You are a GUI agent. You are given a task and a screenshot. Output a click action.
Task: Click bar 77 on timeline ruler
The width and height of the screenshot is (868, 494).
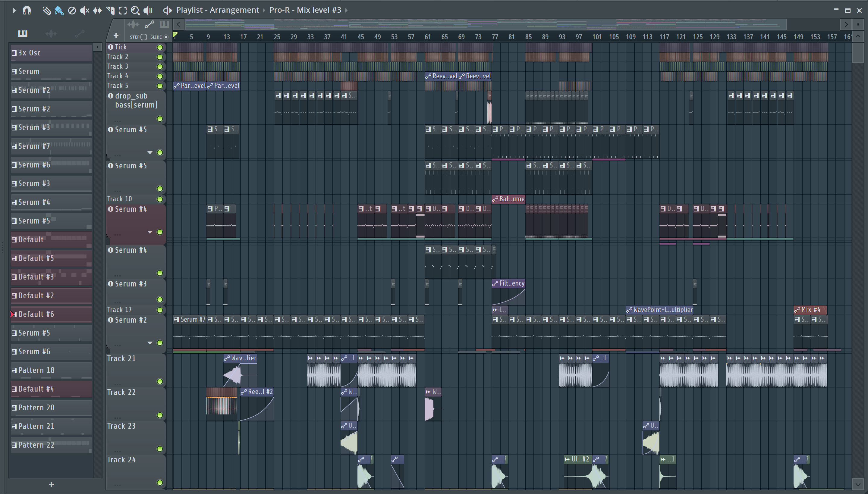coord(495,37)
